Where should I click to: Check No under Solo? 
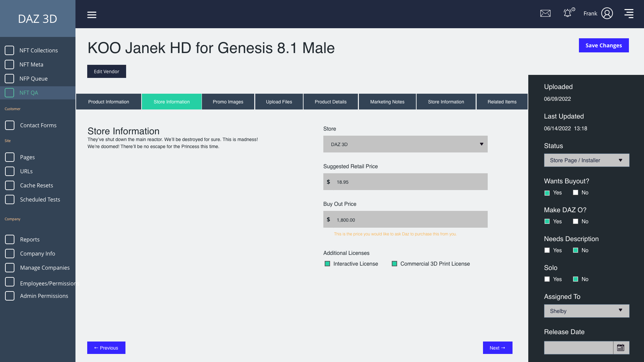pyautogui.click(x=576, y=279)
